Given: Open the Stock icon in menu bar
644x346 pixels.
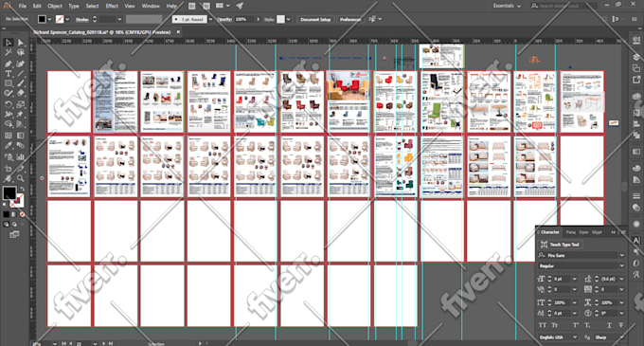Looking at the screenshot, I should click(x=206, y=6).
